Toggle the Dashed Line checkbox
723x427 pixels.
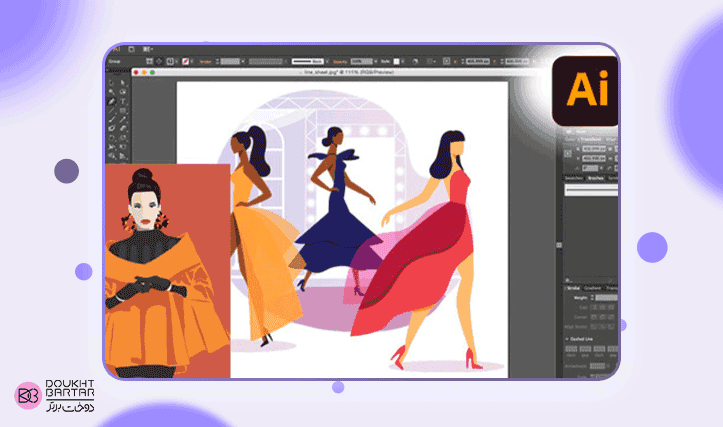tap(567, 339)
